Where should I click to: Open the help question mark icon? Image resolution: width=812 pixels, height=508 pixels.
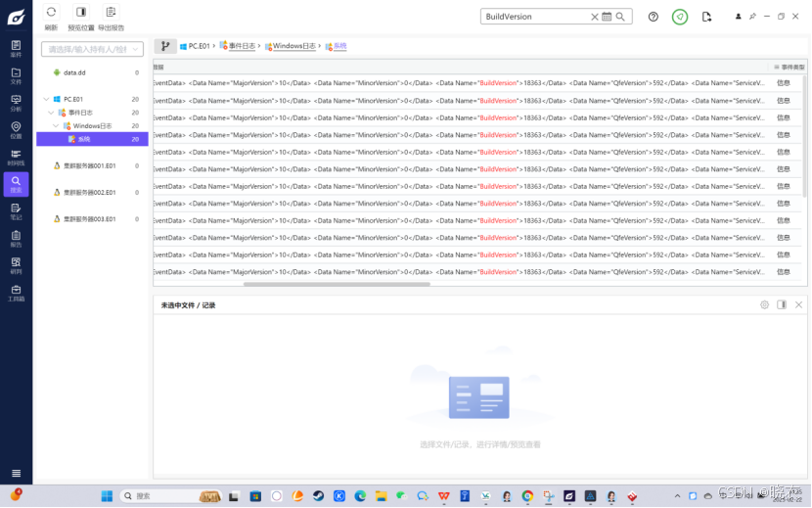[653, 17]
